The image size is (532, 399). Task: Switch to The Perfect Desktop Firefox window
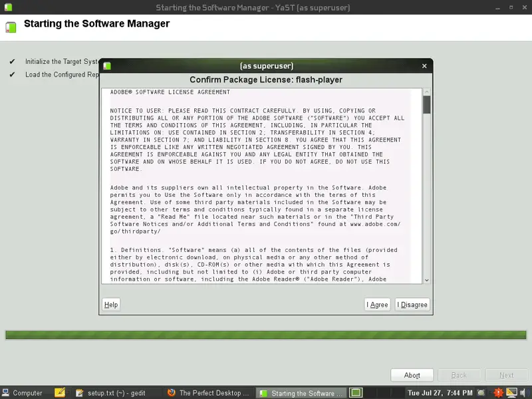pyautogui.click(x=209, y=393)
